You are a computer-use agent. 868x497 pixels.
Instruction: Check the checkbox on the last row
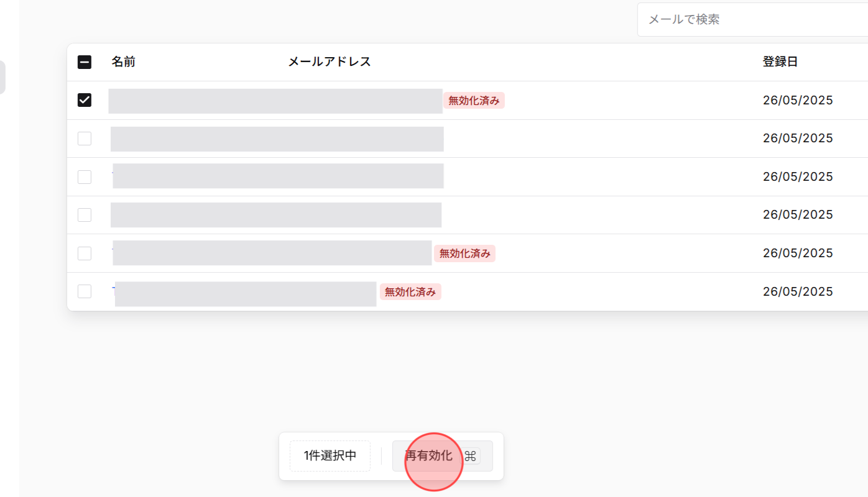[84, 291]
